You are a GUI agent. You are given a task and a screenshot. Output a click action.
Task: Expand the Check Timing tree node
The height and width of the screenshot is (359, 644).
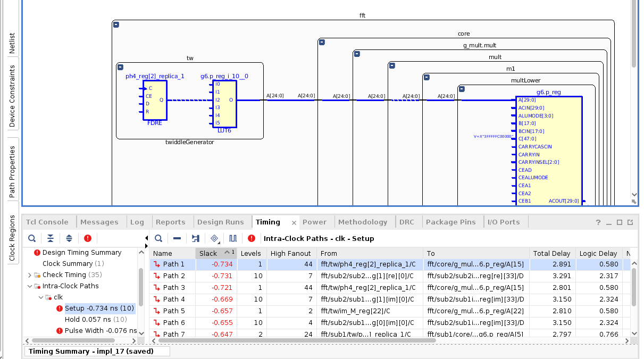click(x=30, y=275)
